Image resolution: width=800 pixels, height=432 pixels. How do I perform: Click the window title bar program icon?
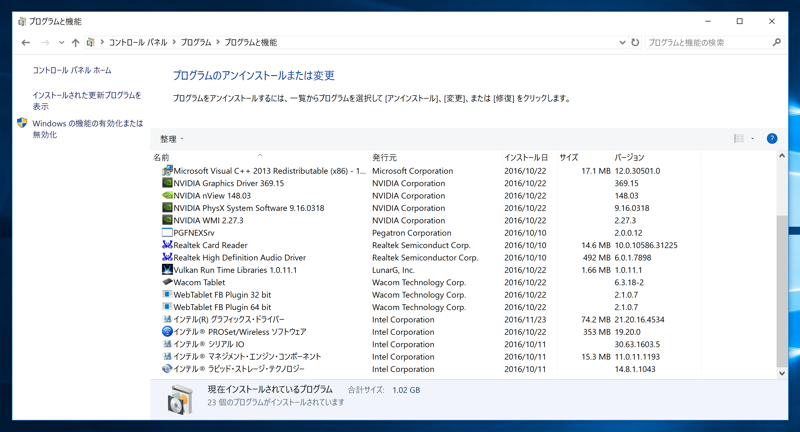[21, 21]
